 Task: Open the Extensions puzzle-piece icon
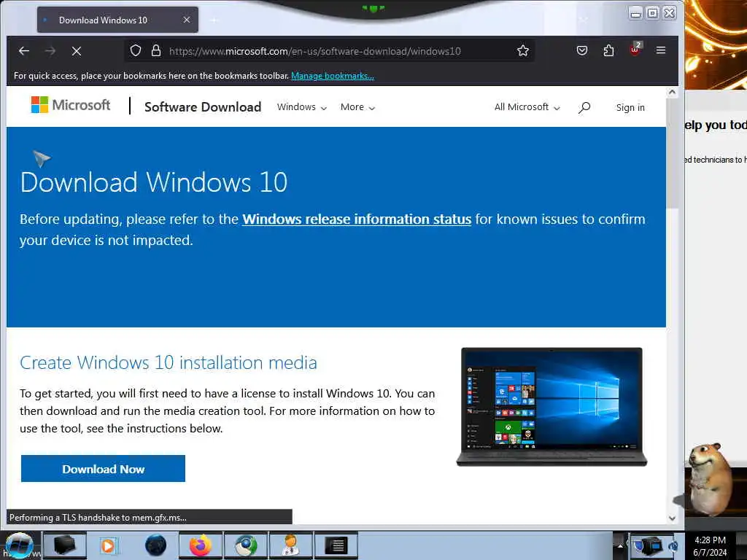tap(608, 50)
